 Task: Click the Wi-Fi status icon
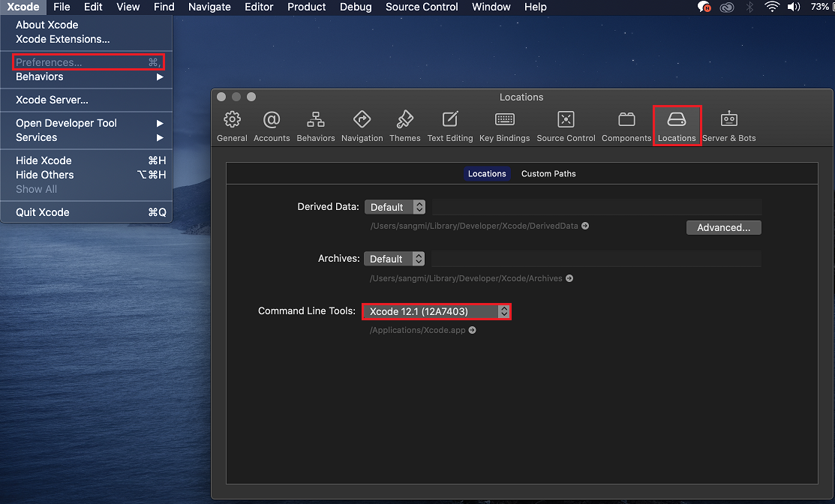click(x=771, y=7)
